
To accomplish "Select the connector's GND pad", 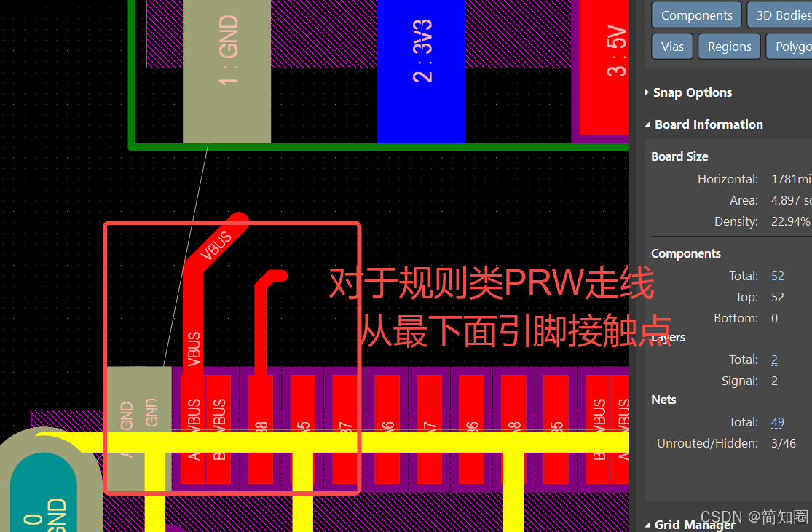I will [139, 429].
